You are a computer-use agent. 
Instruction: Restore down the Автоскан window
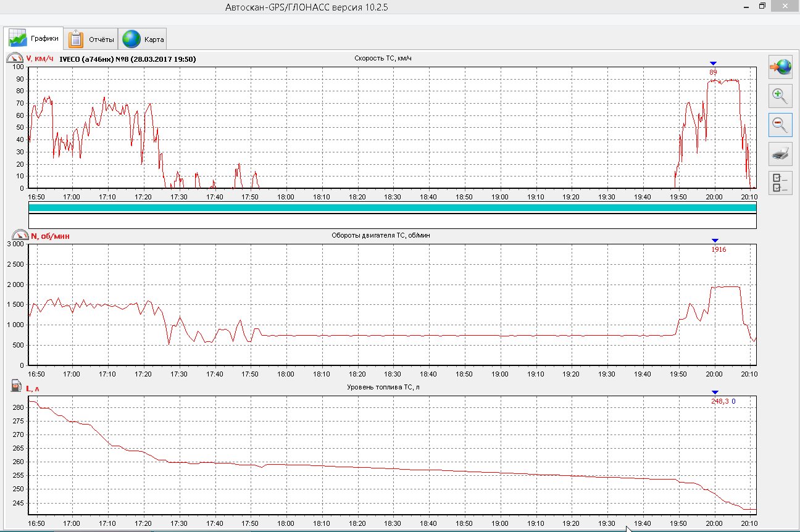pyautogui.click(x=762, y=6)
